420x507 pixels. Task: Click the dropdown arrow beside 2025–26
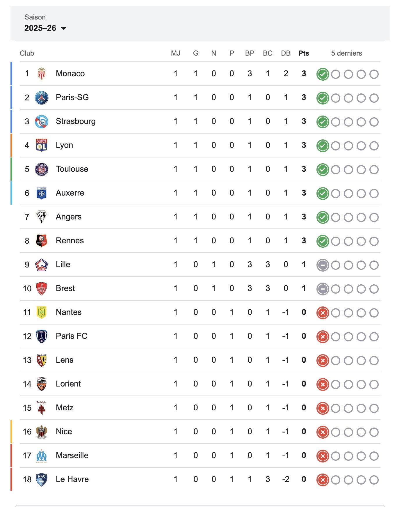point(63,28)
